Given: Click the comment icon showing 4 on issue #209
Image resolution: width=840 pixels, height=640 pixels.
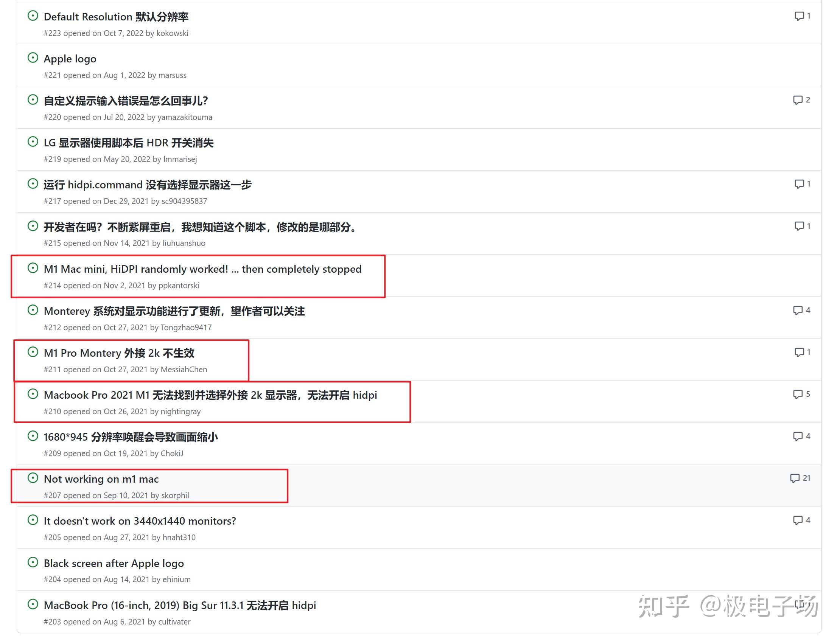Looking at the screenshot, I should click(799, 436).
